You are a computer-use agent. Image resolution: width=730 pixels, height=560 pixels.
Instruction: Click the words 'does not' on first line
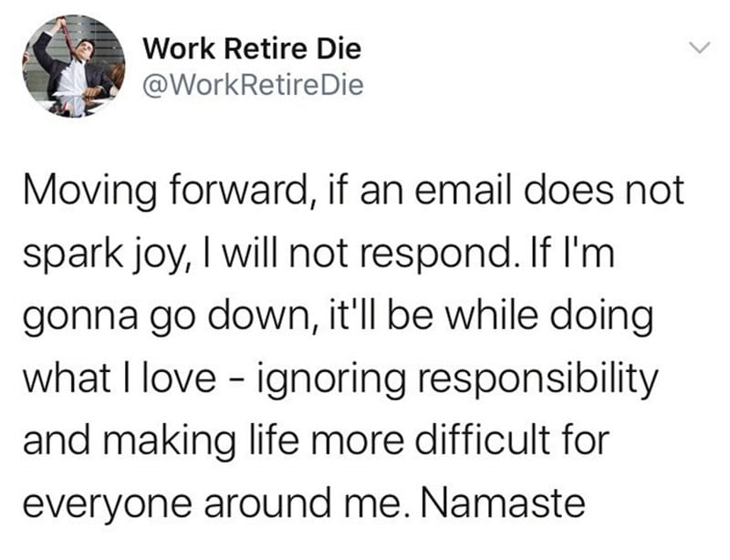604,190
